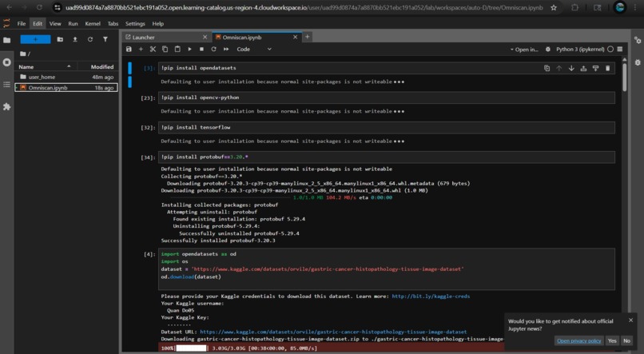Refresh the file browser listing
This screenshot has height=354, width=644.
tap(90, 39)
